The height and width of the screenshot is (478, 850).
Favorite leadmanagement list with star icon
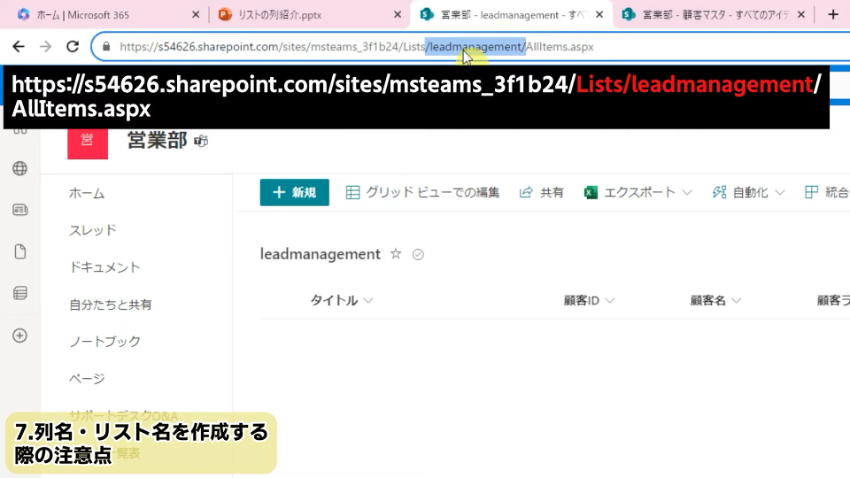click(395, 254)
